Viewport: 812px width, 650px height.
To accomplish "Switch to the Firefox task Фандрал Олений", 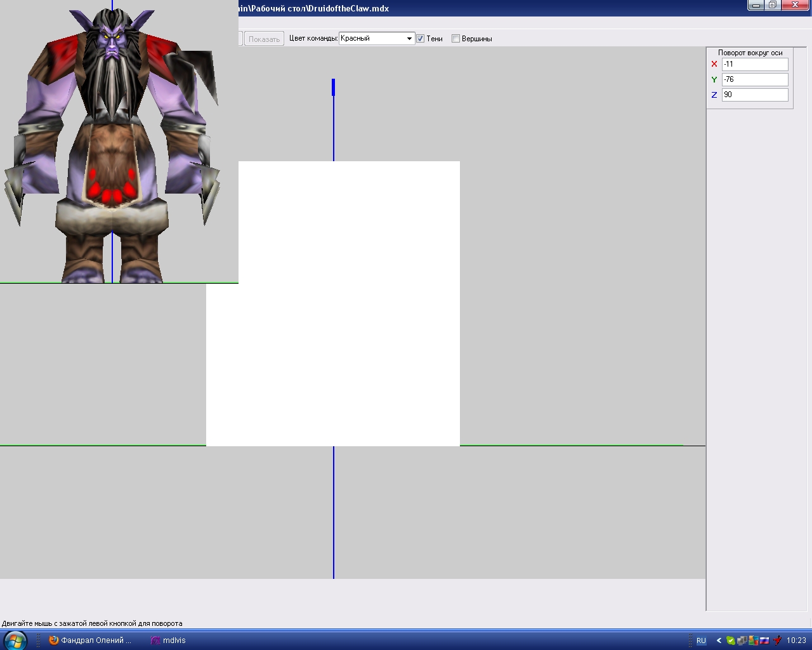I will (90, 640).
